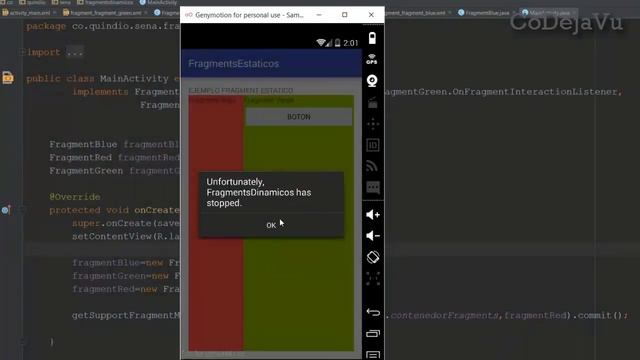Click the wifi signal icon in Android status bar

coord(321,42)
